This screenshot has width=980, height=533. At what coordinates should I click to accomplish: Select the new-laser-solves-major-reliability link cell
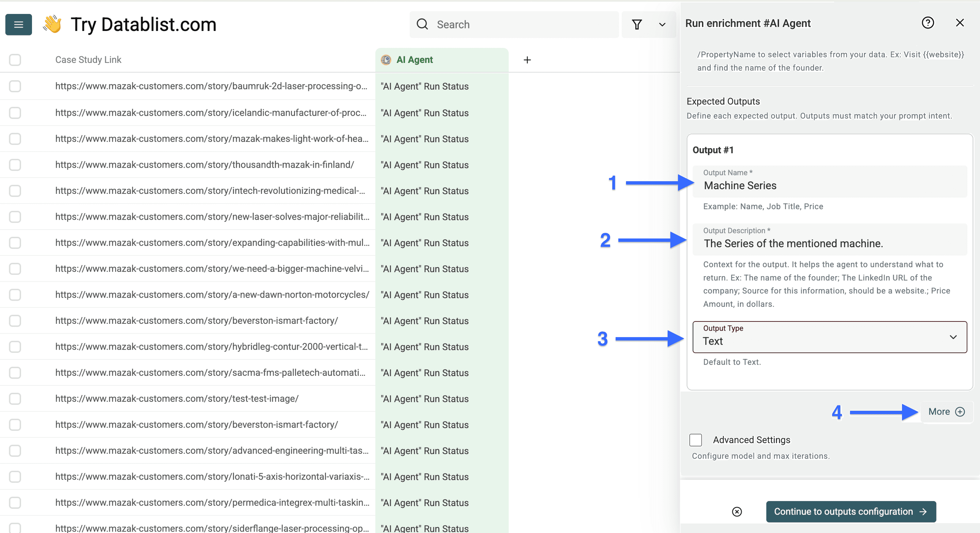pyautogui.click(x=212, y=217)
